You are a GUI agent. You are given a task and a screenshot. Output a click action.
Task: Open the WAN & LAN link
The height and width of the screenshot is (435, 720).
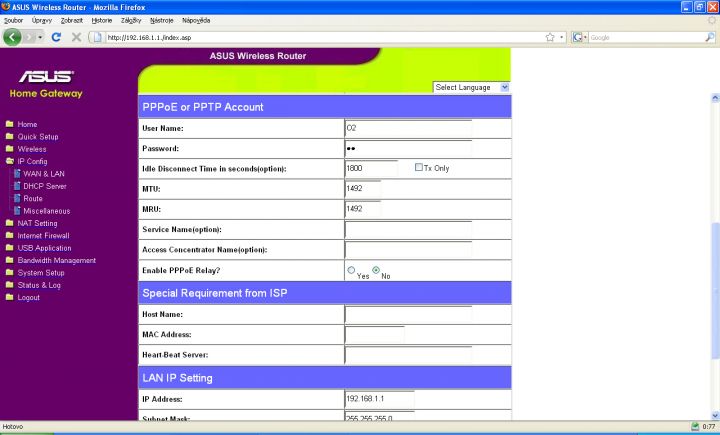(x=44, y=174)
